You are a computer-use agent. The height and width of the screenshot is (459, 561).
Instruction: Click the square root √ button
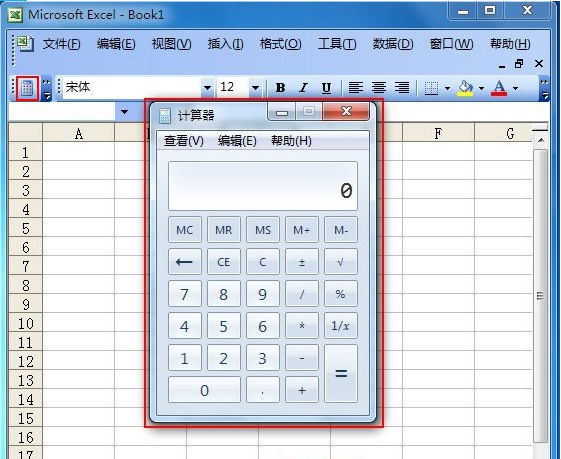click(x=341, y=262)
